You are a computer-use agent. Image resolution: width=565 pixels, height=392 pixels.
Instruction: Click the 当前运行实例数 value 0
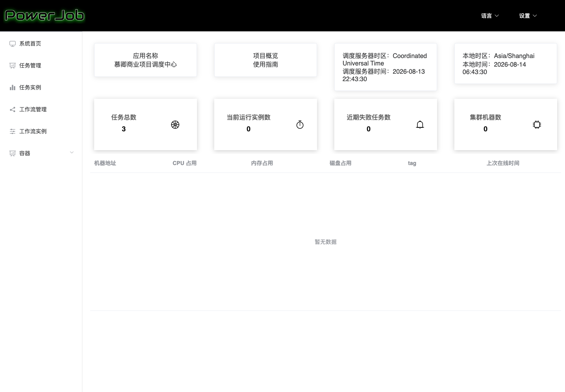click(248, 129)
